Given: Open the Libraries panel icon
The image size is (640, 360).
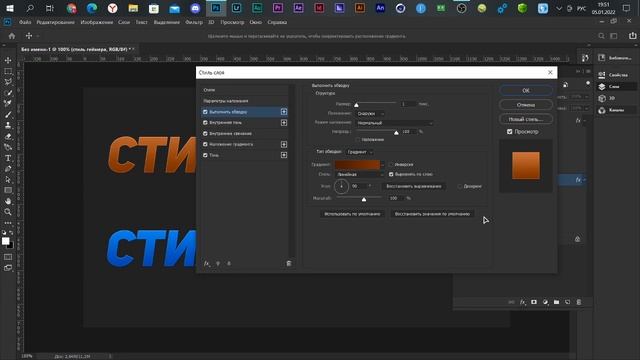Looking at the screenshot, I should 602,58.
